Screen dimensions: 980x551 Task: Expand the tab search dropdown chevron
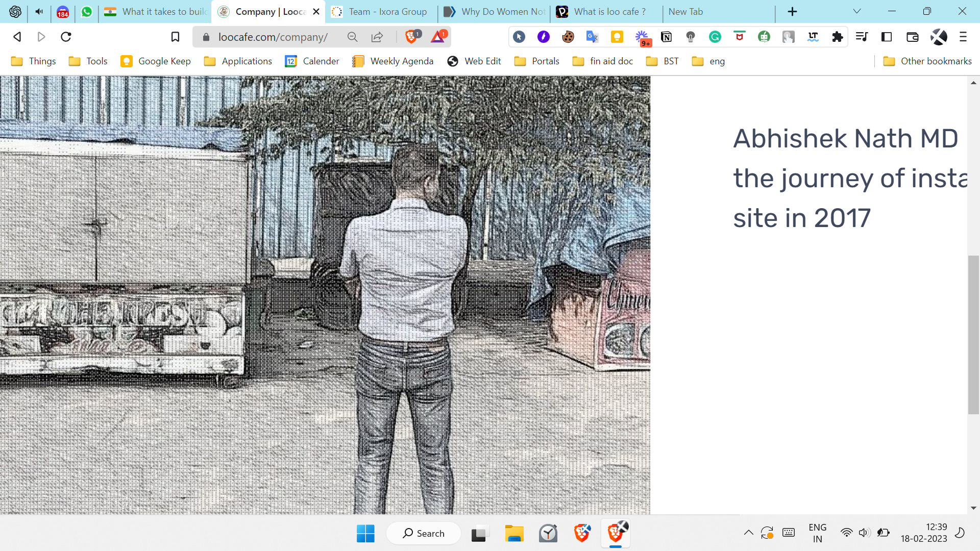pos(857,11)
